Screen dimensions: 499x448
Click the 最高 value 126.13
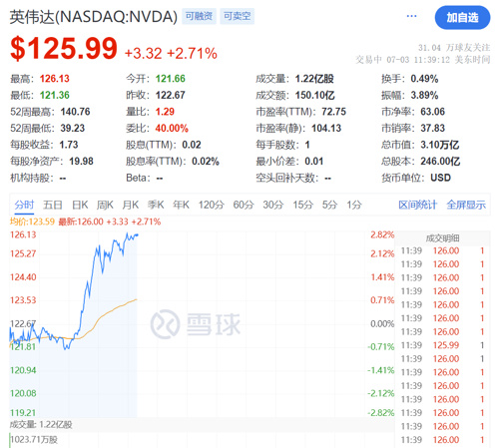coord(55,79)
